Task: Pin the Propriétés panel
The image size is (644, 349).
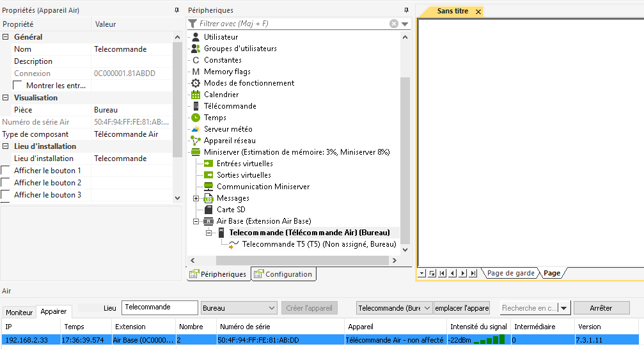Action: click(177, 10)
